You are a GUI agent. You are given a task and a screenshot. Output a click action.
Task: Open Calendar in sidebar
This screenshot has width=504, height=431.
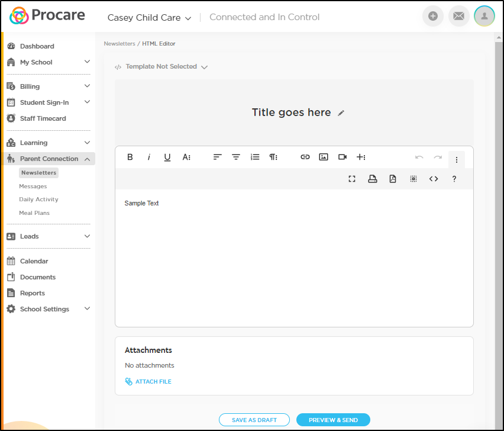(x=34, y=261)
